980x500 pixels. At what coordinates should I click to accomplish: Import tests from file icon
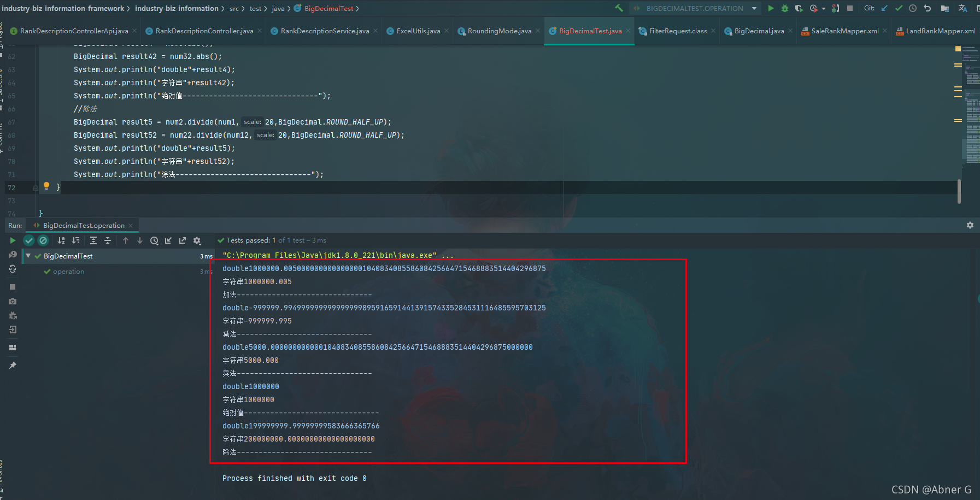[168, 240]
